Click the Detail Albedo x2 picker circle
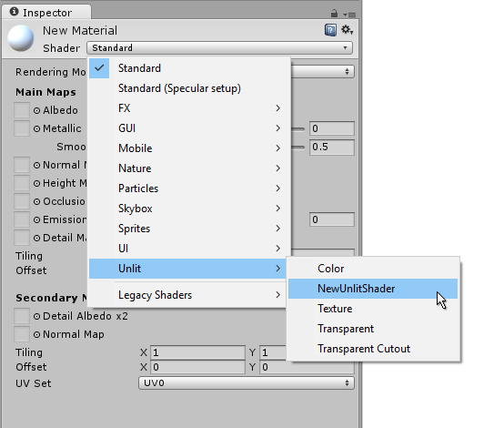The height and width of the screenshot is (428, 504). click(x=37, y=317)
